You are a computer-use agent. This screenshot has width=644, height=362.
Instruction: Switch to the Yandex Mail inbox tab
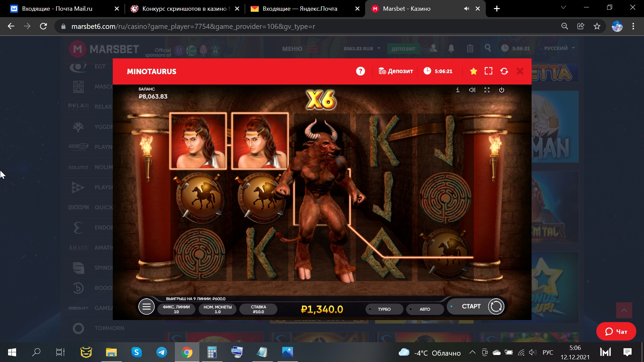pos(299,9)
